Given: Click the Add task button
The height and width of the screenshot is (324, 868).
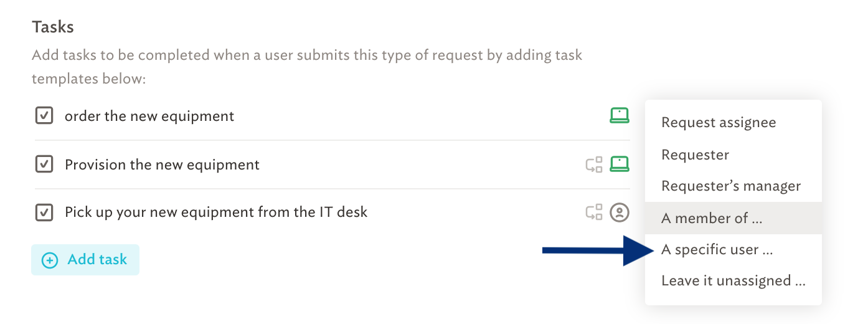Looking at the screenshot, I should [85, 260].
